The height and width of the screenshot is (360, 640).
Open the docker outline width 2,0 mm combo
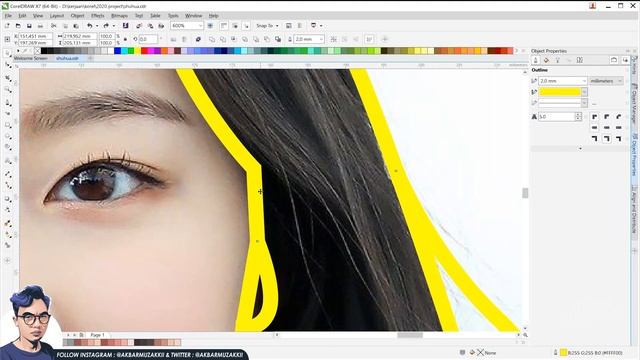coord(562,81)
